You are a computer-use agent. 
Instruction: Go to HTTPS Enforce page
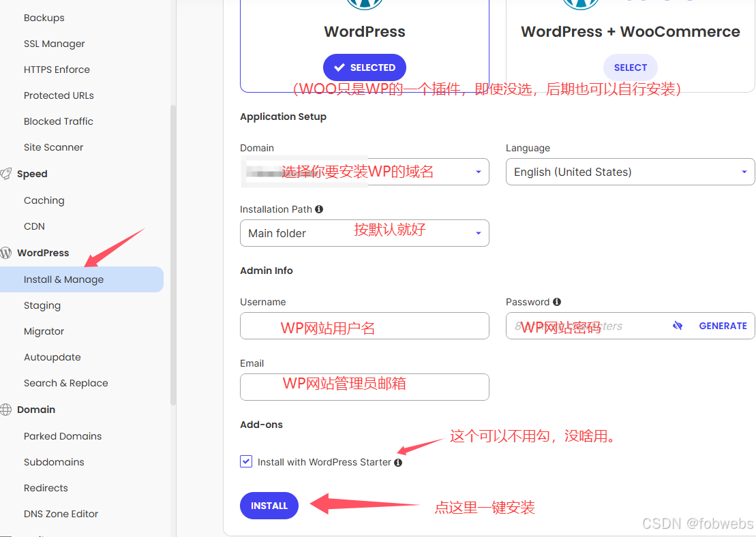pos(57,70)
